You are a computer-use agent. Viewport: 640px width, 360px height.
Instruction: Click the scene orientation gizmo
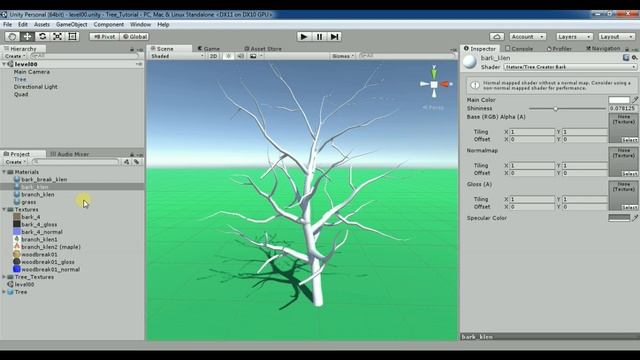click(434, 84)
